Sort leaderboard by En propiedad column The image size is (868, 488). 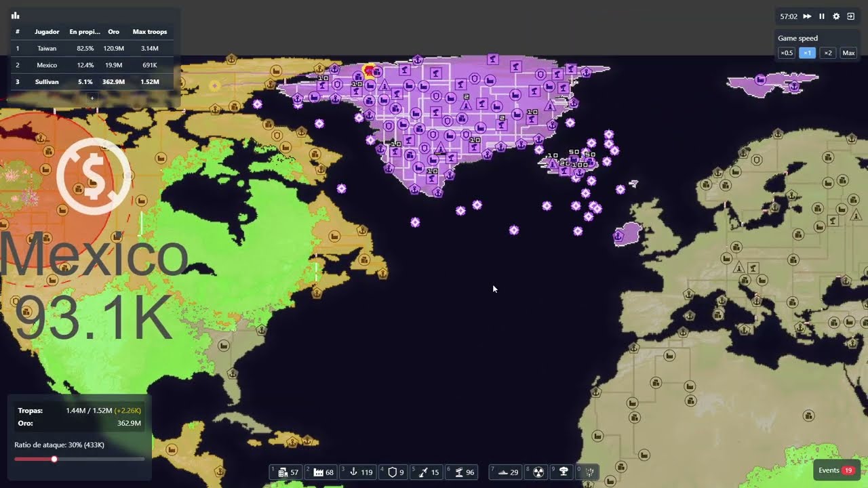(85, 32)
